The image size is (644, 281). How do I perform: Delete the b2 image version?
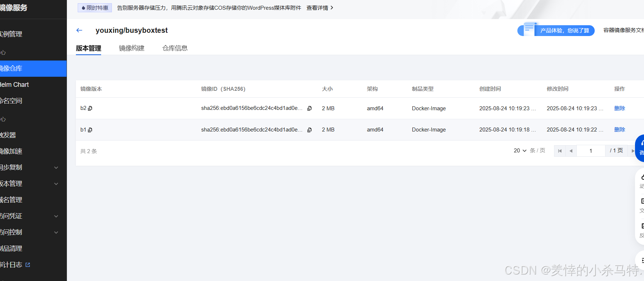pos(620,108)
